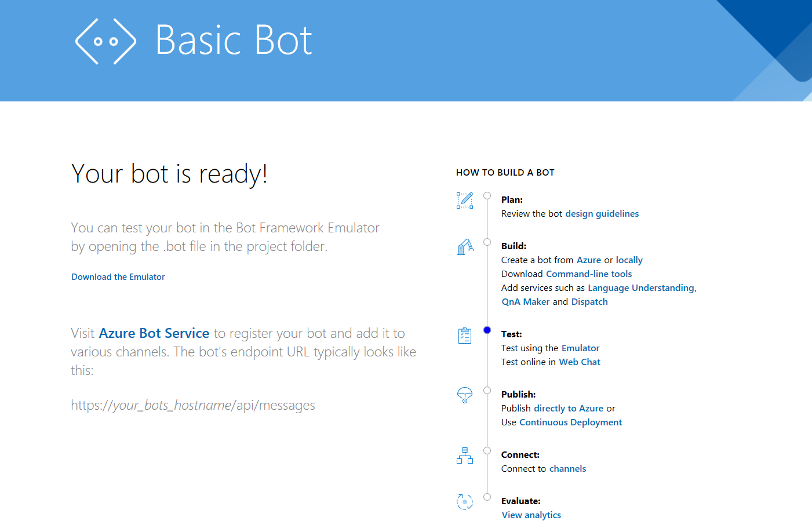This screenshot has height=532, width=812.
Task: Select the Evaluate step timeline dot
Action: click(487, 497)
